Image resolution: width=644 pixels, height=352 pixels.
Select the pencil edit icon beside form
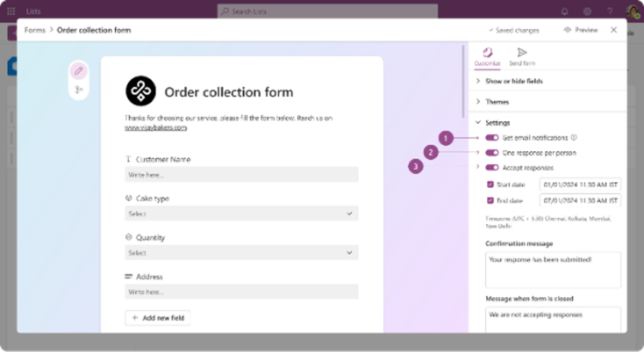pyautogui.click(x=78, y=71)
